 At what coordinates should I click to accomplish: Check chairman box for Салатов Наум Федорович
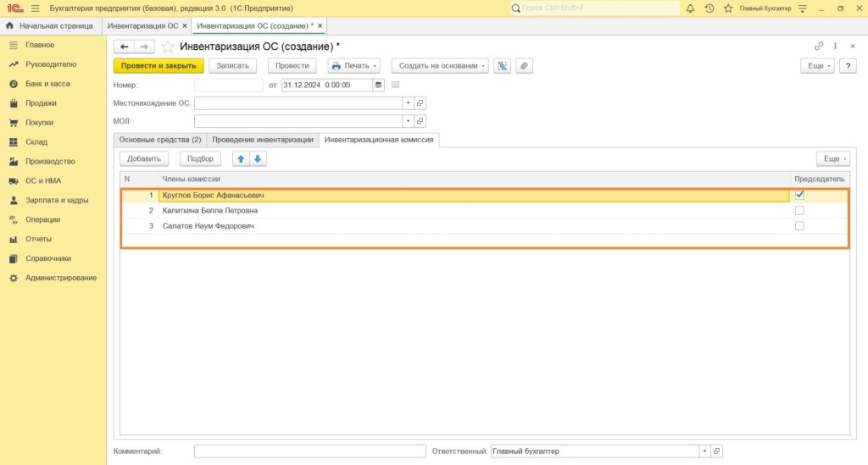click(x=799, y=225)
